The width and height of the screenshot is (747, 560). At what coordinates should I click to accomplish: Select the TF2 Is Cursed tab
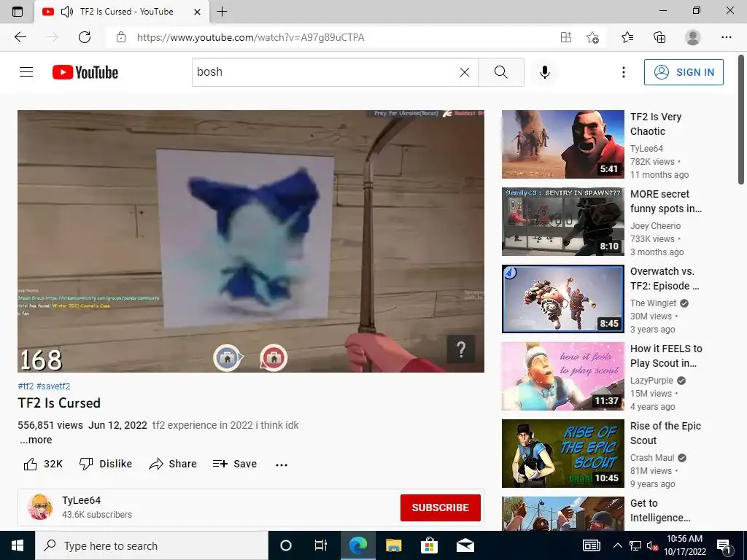click(x=122, y=12)
